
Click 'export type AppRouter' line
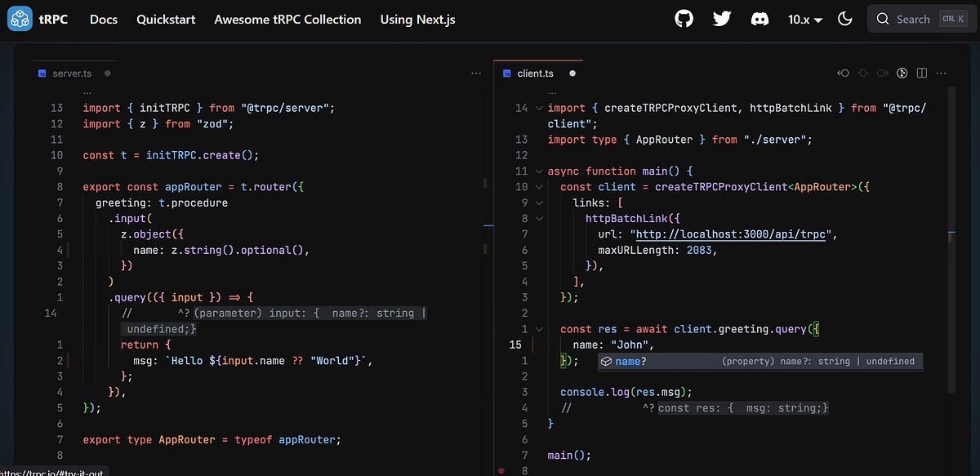[212, 439]
